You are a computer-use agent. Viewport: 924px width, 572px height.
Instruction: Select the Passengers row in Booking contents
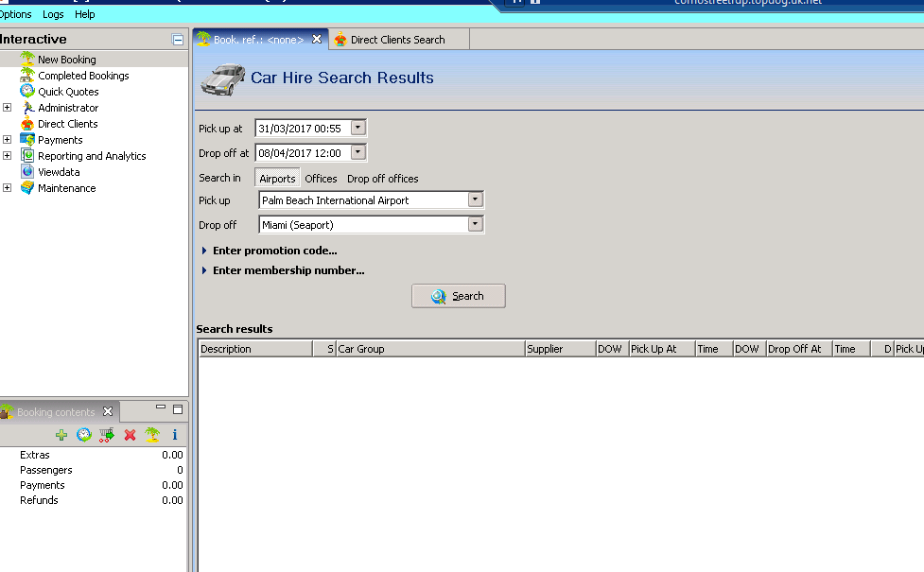[93, 470]
